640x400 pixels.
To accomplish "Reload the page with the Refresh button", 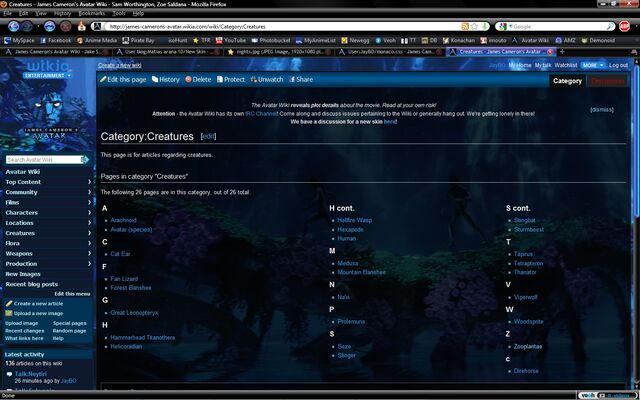I will pyautogui.click(x=49, y=27).
